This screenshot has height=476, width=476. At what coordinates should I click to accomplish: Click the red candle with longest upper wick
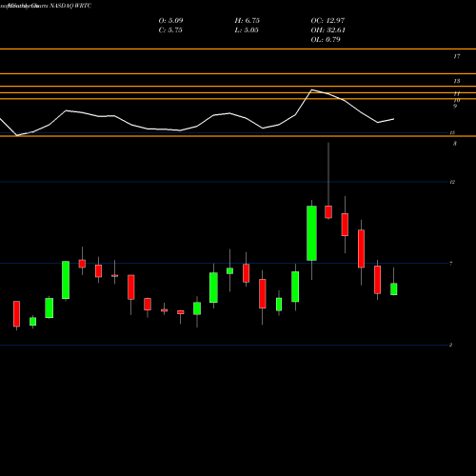tap(328, 211)
